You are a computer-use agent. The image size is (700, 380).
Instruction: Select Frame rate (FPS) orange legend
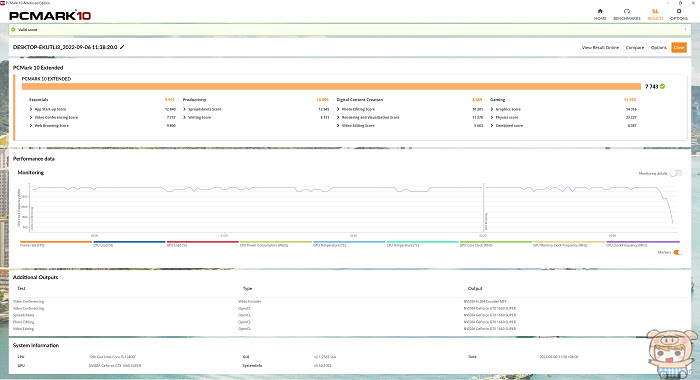[56, 244]
